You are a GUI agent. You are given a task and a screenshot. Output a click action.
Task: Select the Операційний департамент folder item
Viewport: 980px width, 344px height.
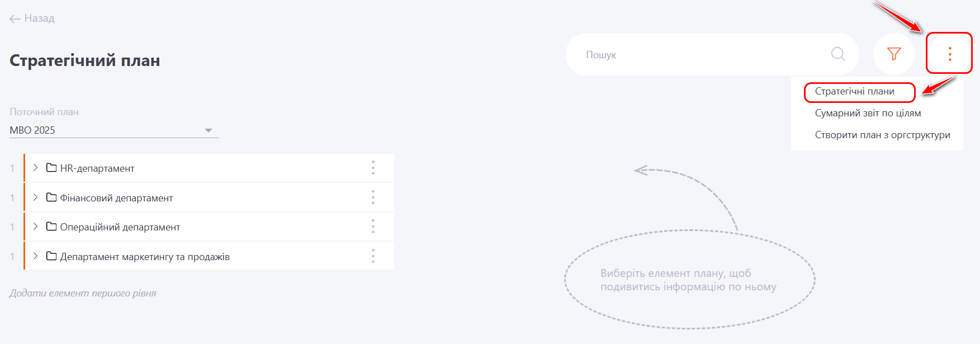[x=120, y=227]
